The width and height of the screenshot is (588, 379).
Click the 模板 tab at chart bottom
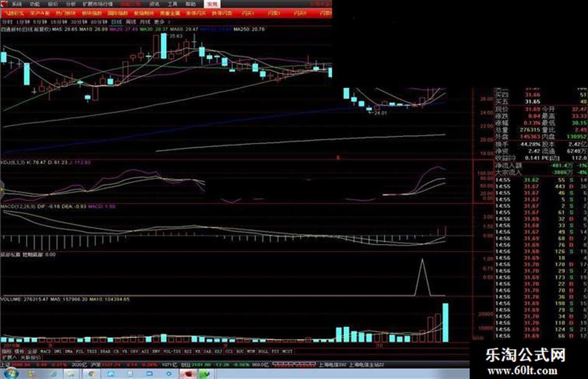point(19,352)
